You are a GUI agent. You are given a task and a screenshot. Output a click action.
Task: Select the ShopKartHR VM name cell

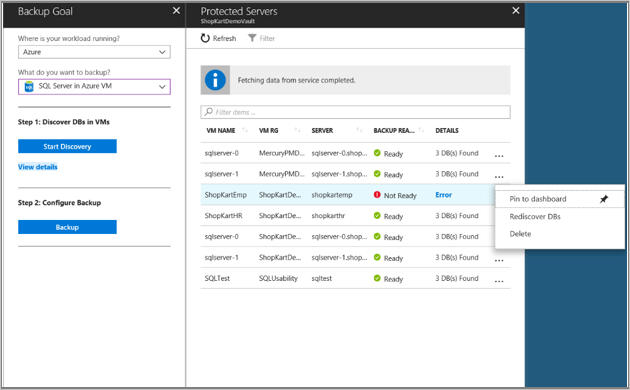[223, 216]
